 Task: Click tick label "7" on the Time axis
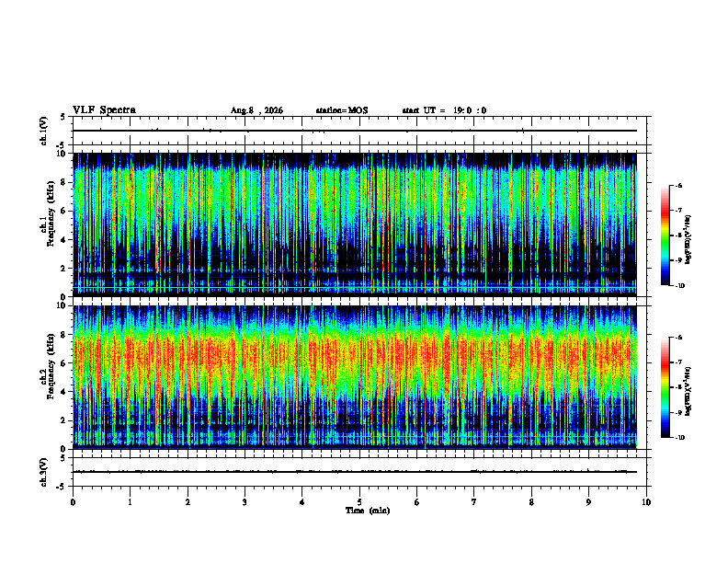(x=474, y=502)
